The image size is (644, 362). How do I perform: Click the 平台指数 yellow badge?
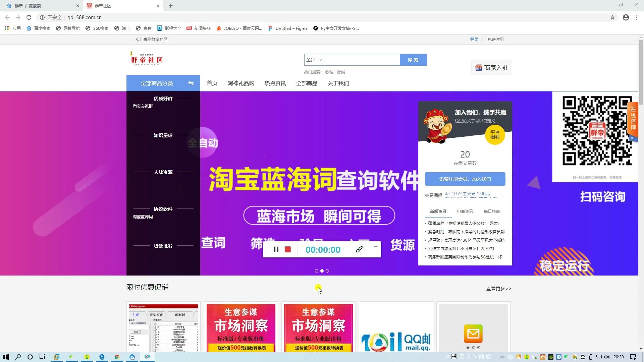coord(495,135)
